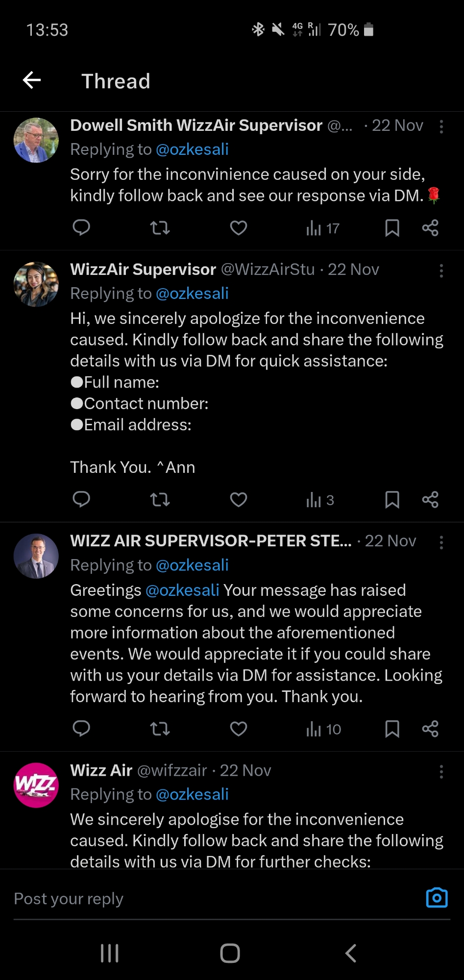Tap the back arrow next to Thread

click(x=32, y=80)
